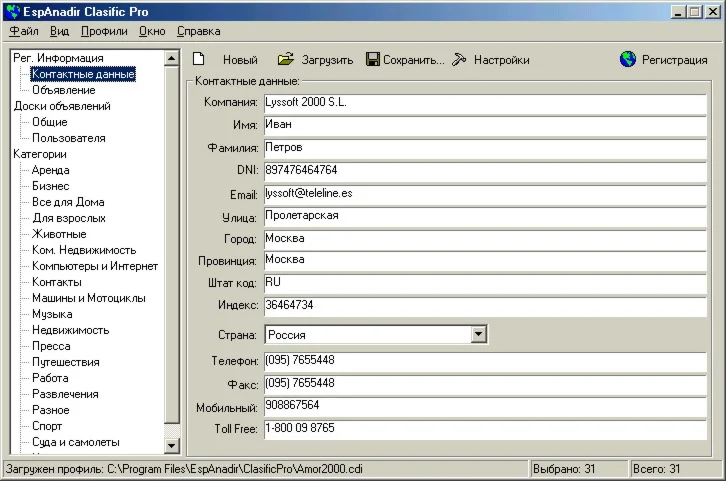Select Пользователя in the tree
Image resolution: width=726 pixels, height=481 pixels.
pyautogui.click(x=69, y=138)
